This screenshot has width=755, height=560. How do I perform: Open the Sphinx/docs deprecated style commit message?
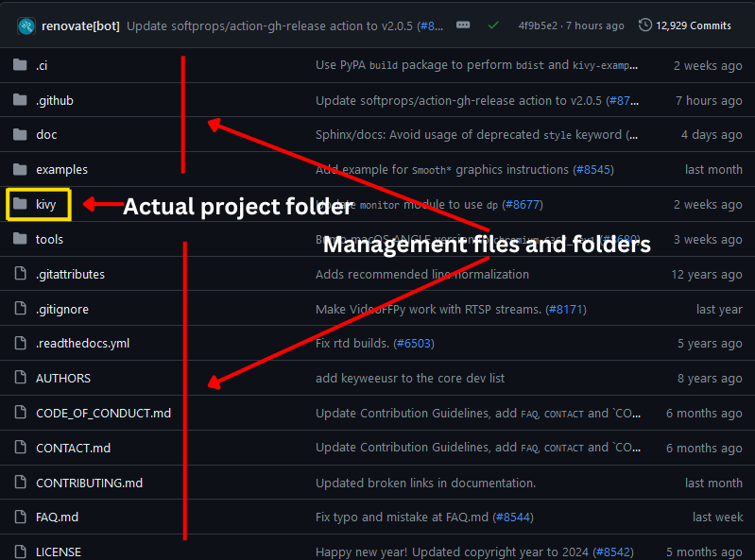[476, 135]
